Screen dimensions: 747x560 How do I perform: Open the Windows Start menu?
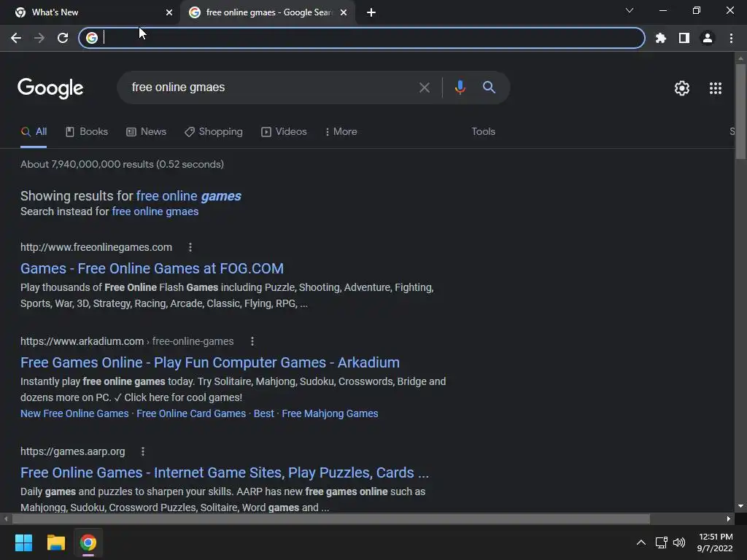(23, 542)
